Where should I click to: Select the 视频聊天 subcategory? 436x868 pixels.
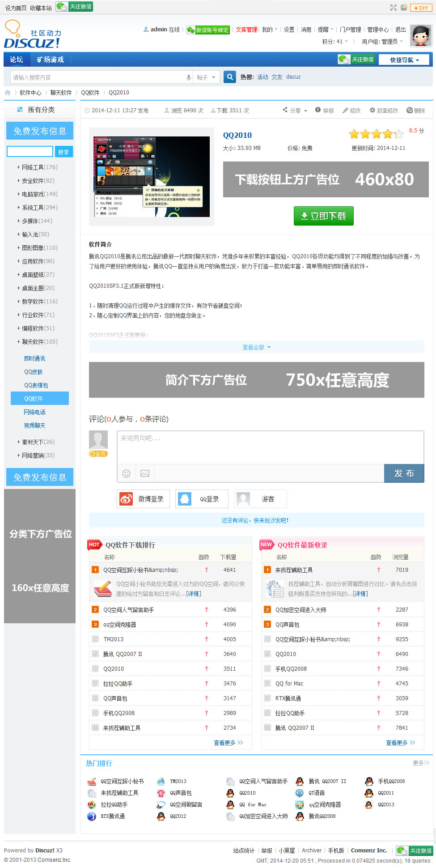point(35,425)
